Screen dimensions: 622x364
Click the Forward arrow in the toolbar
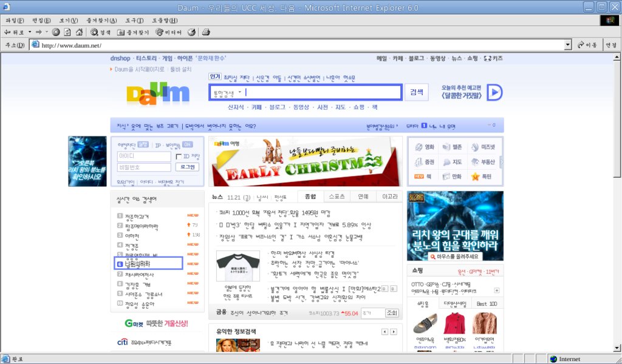pos(38,32)
